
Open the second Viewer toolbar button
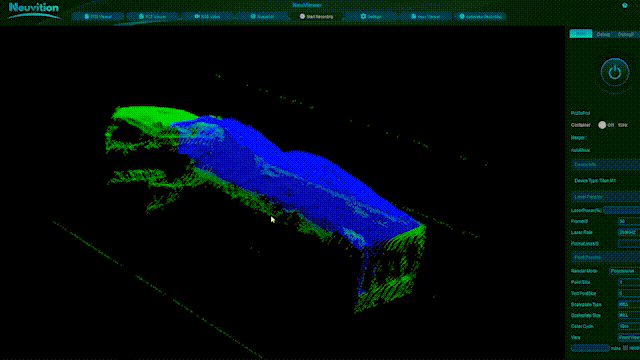152,17
